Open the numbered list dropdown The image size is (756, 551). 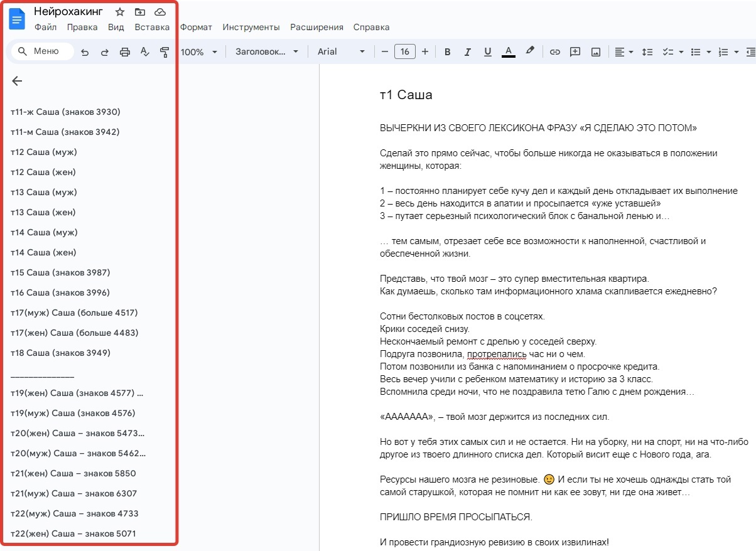tap(737, 52)
